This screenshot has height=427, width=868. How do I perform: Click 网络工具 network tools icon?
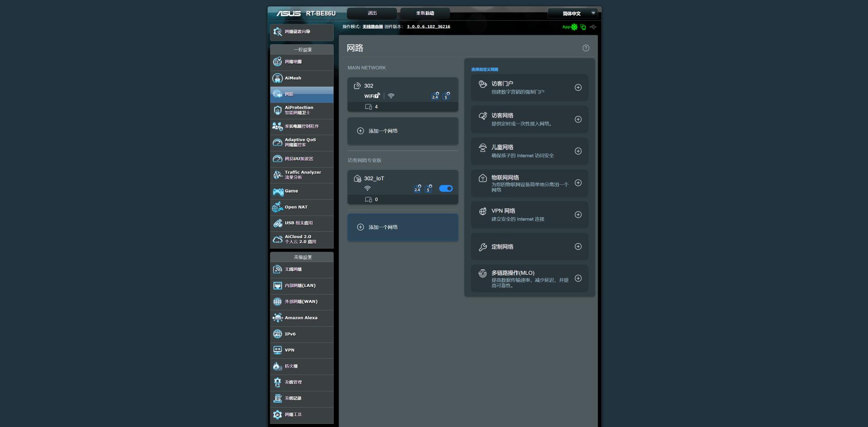click(278, 415)
